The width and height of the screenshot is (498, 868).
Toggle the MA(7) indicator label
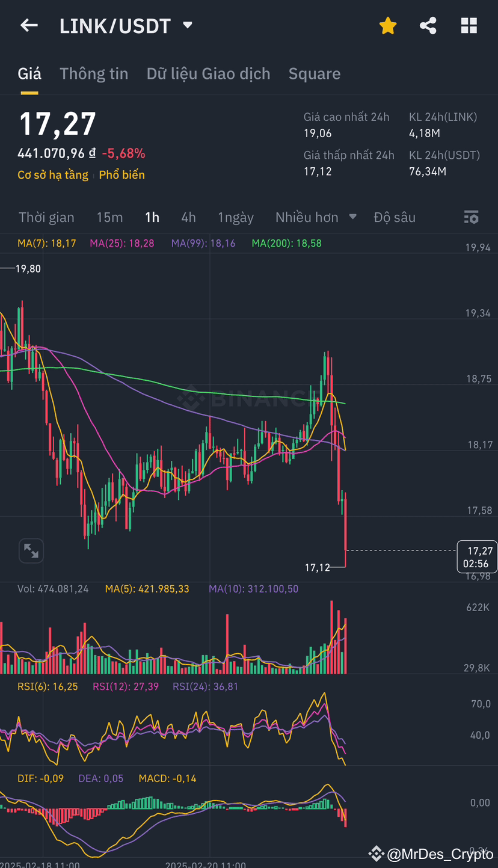pyautogui.click(x=46, y=243)
